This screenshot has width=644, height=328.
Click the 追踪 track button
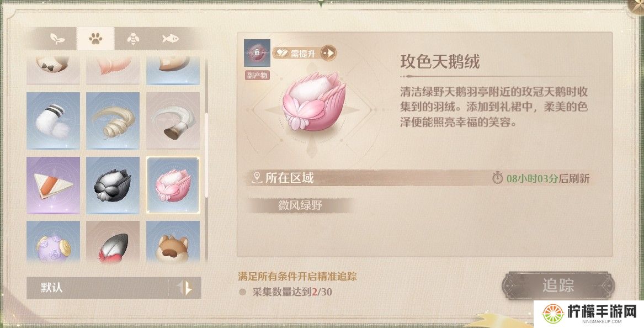pos(558,285)
